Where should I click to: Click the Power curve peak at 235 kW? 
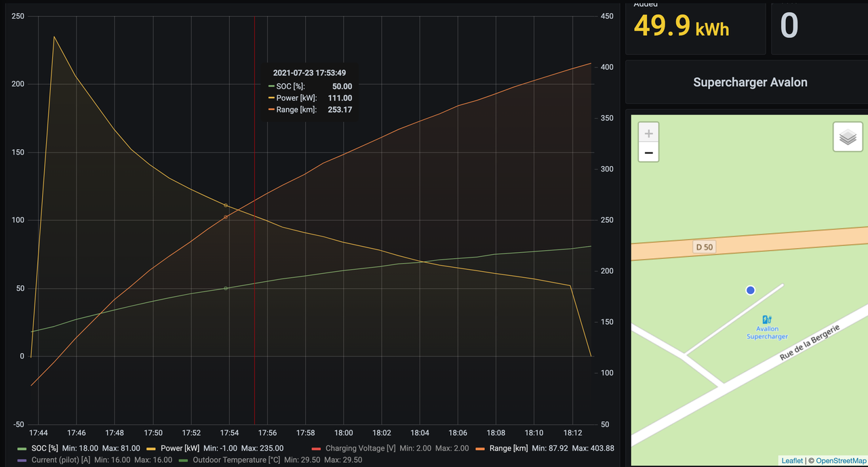coord(54,37)
